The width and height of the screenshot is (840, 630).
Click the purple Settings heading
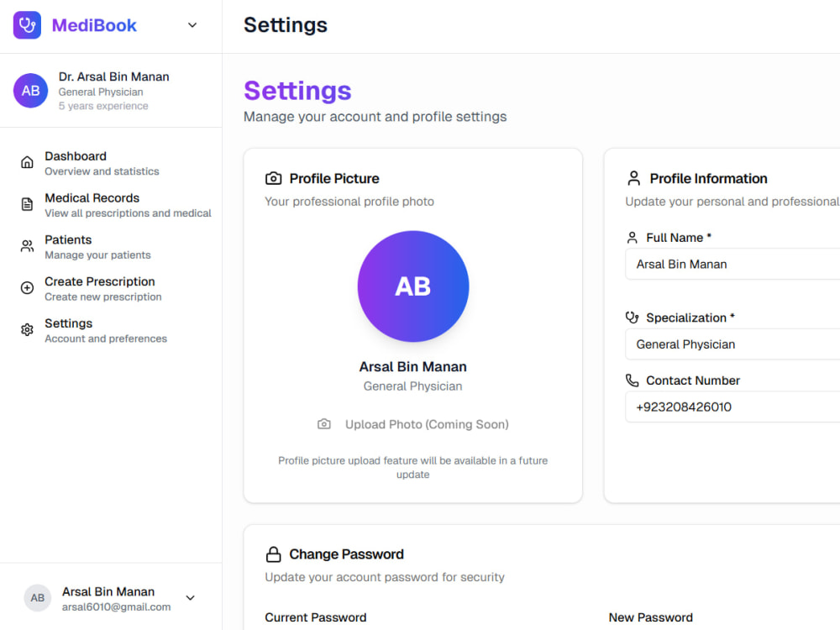[x=297, y=91]
